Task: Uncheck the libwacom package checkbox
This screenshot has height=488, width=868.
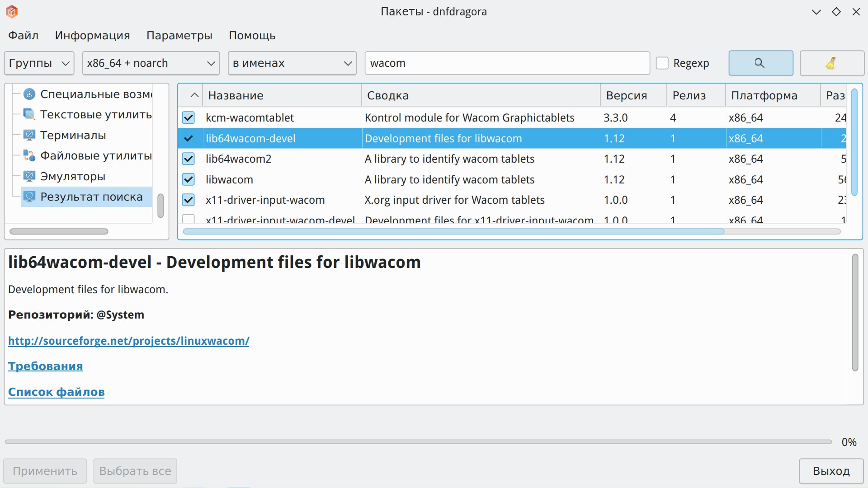Action: (189, 179)
